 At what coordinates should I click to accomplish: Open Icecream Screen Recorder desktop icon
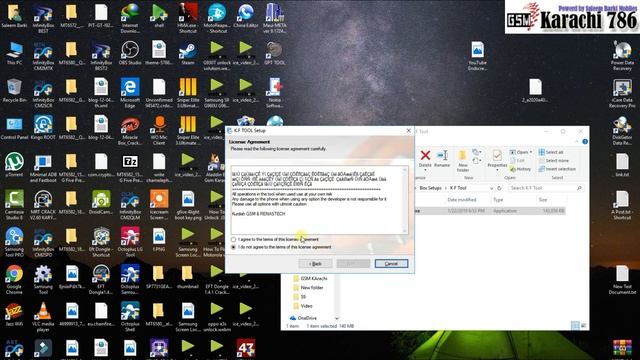159,205
